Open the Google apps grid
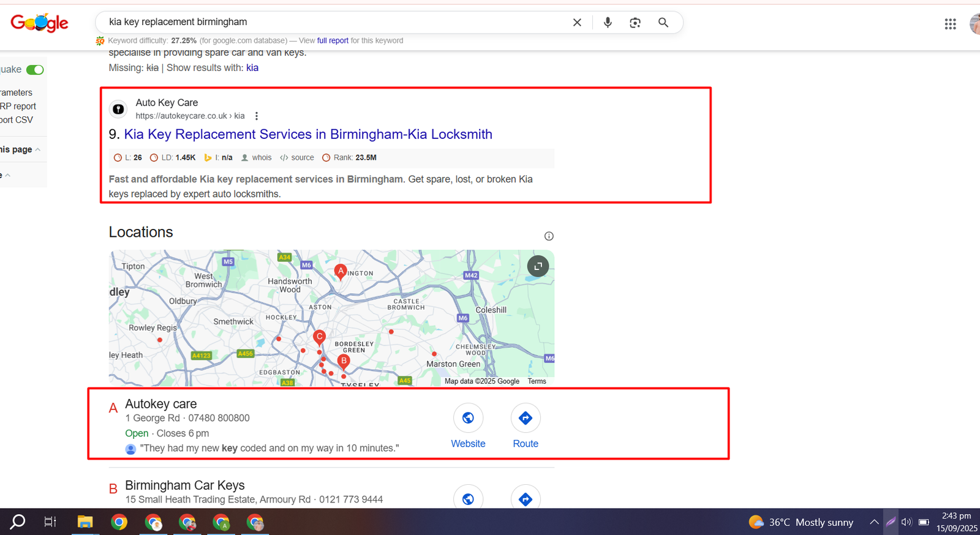 tap(950, 24)
